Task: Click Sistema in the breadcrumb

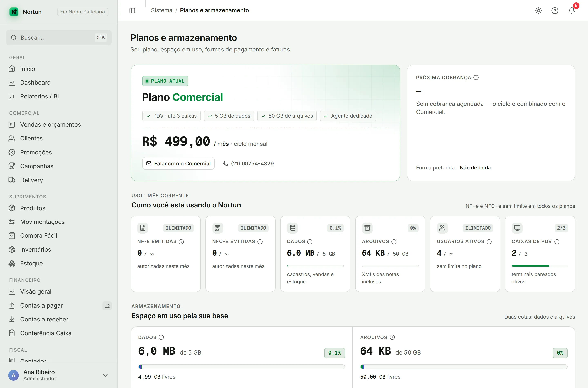Action: [162, 10]
